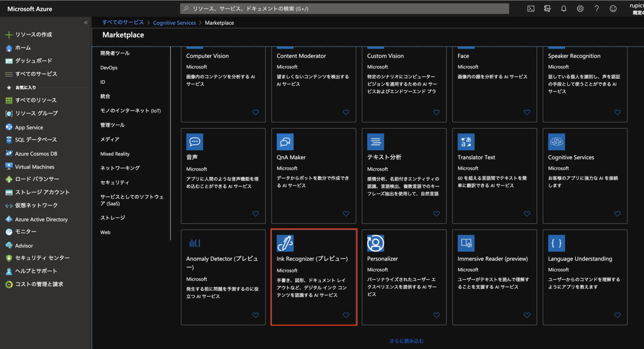Click the Personalizer icon
This screenshot has width=644, height=349.
point(376,243)
